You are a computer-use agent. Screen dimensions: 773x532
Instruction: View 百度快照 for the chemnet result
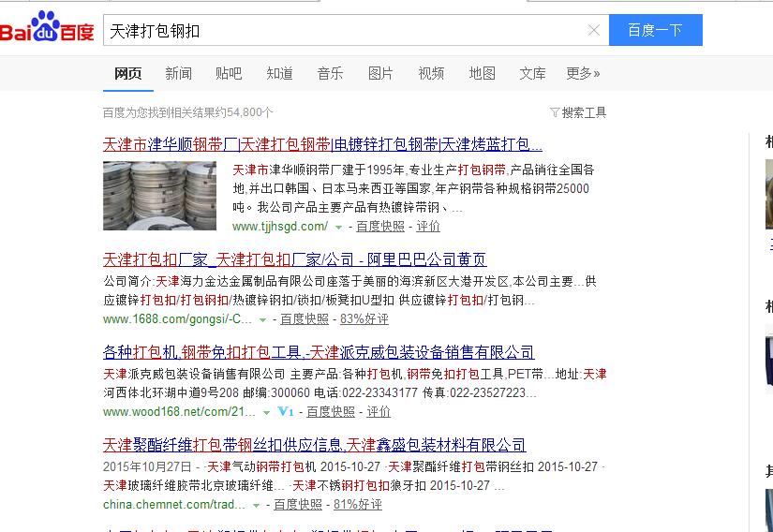[x=298, y=504]
